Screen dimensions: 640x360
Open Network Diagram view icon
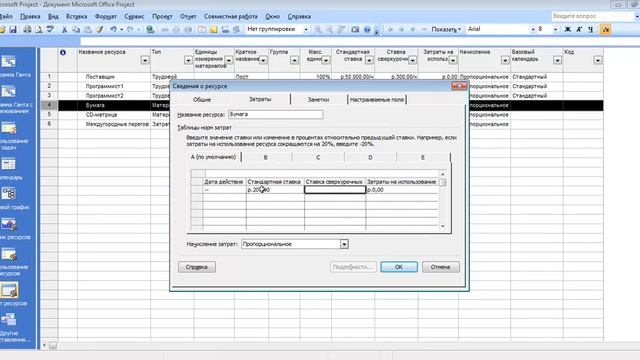tap(9, 194)
